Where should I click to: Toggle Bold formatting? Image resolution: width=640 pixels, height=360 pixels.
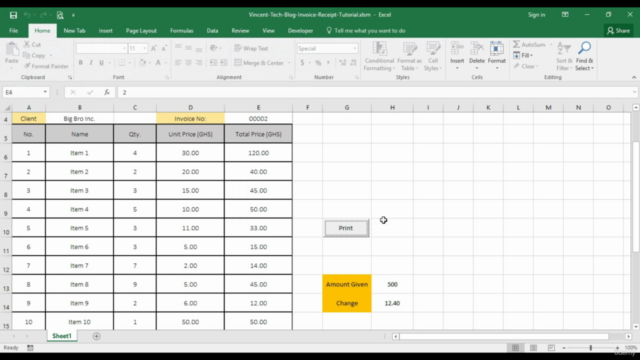coord(80,63)
